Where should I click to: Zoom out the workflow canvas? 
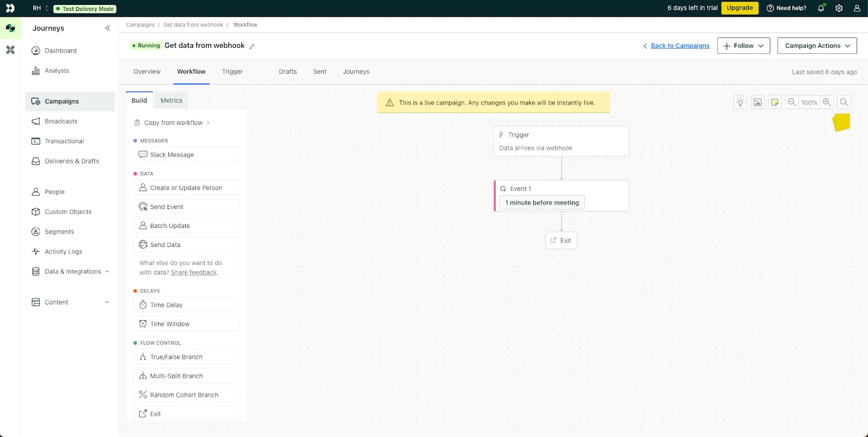[x=792, y=103]
